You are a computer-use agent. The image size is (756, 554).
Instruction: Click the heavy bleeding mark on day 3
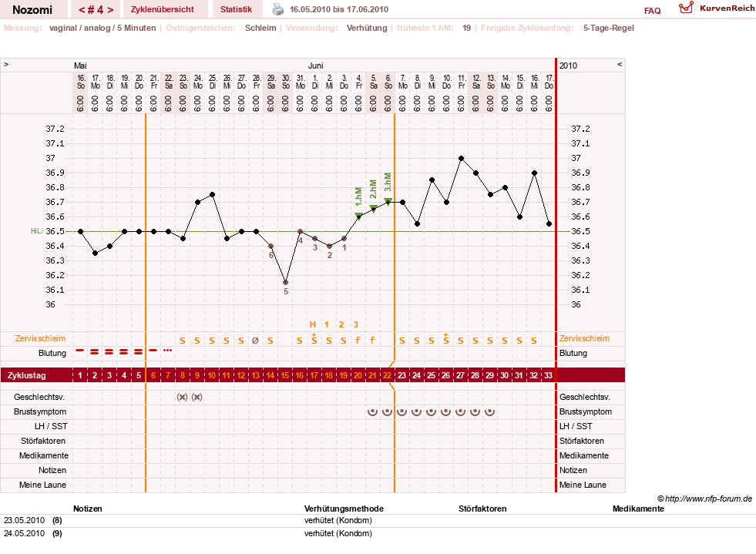click(x=109, y=352)
